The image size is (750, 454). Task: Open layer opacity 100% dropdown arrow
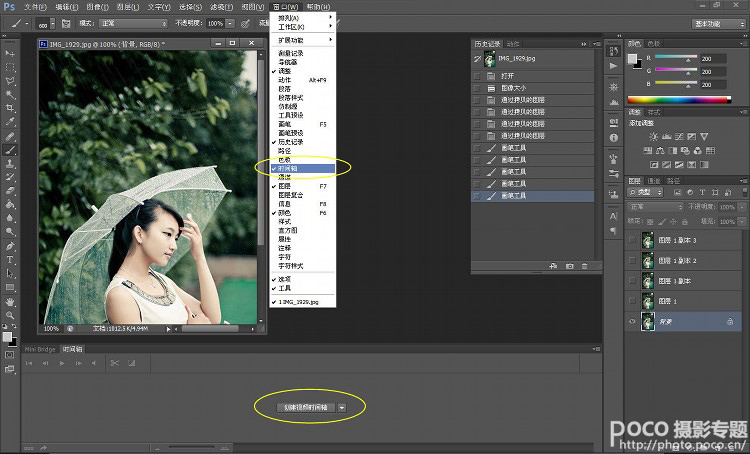[741, 207]
